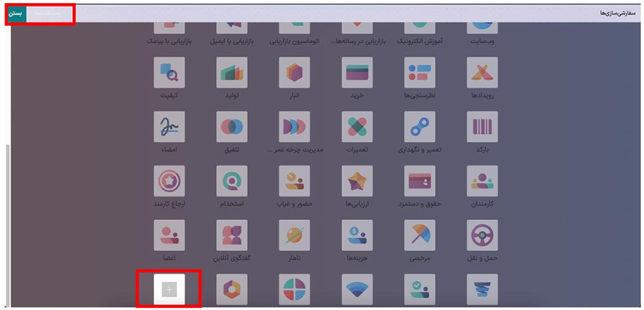Open the تعمیر و نگهداری (Maintenance) app

[420, 127]
